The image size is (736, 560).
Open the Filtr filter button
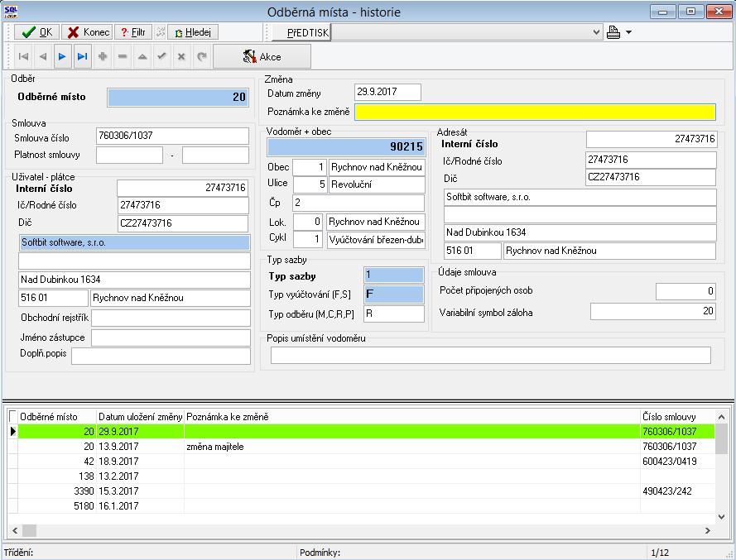click(x=133, y=32)
